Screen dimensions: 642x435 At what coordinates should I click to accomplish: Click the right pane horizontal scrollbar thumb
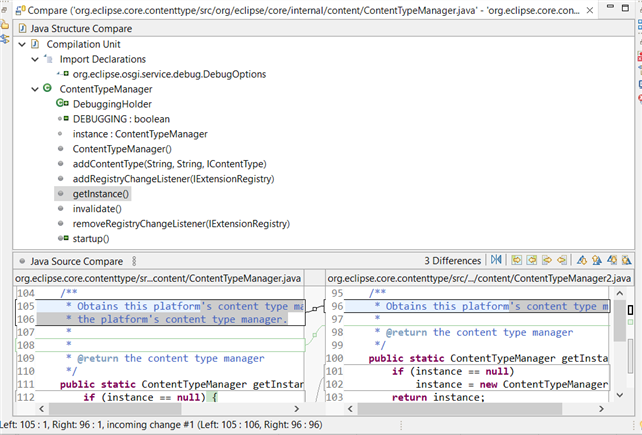[460, 408]
